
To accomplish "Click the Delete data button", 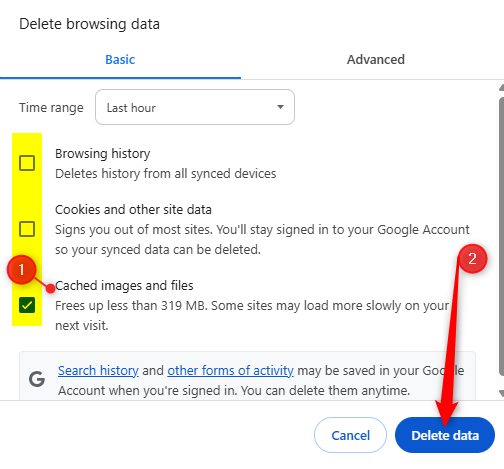I will click(x=445, y=435).
